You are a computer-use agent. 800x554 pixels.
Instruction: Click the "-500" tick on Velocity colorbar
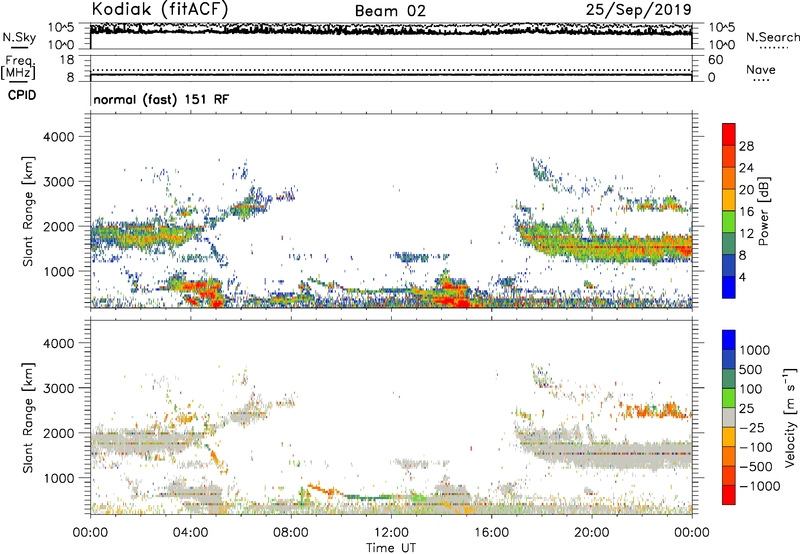756,467
